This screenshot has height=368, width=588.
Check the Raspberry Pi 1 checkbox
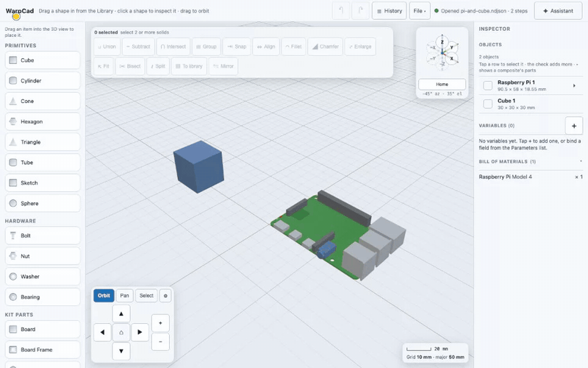click(487, 85)
